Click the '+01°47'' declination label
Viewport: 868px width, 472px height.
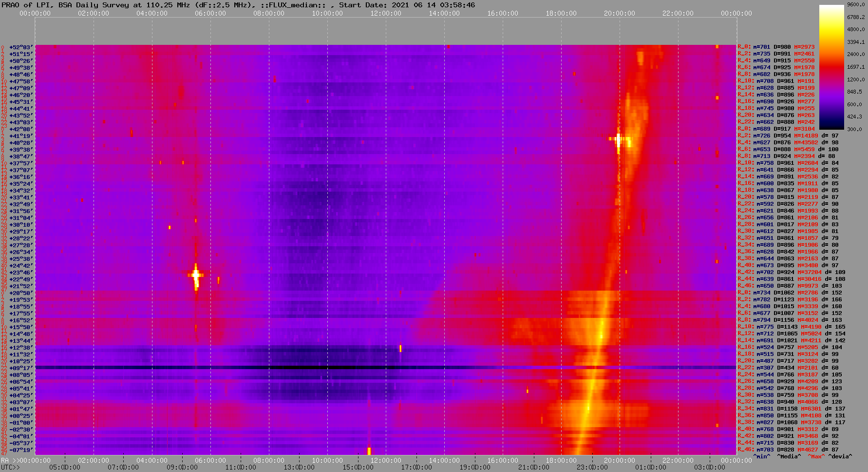pyautogui.click(x=21, y=409)
